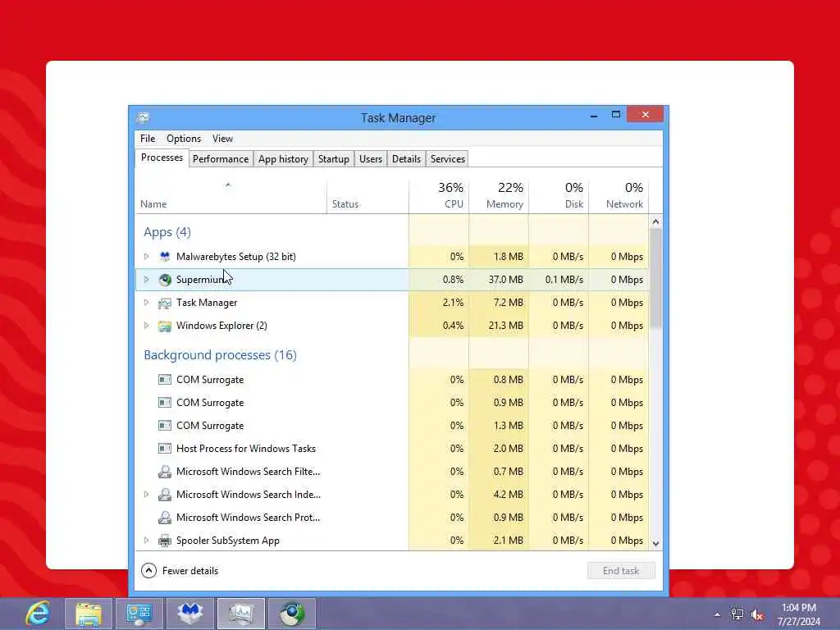Switch to the Details tab
The width and height of the screenshot is (840, 630).
click(406, 159)
